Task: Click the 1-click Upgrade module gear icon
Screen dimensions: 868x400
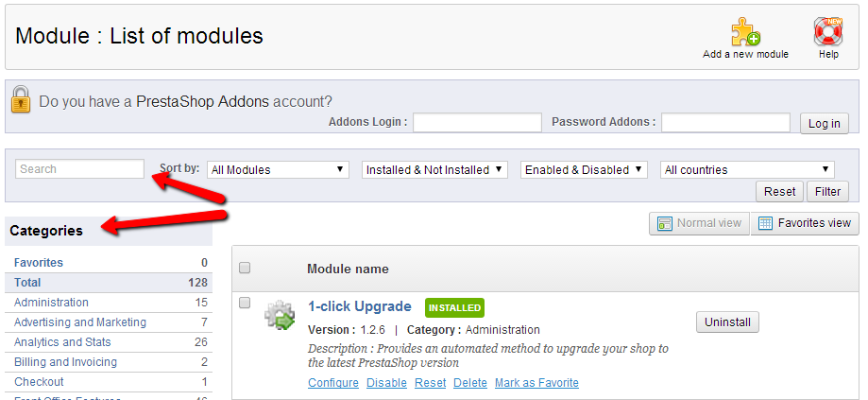Action: click(280, 315)
